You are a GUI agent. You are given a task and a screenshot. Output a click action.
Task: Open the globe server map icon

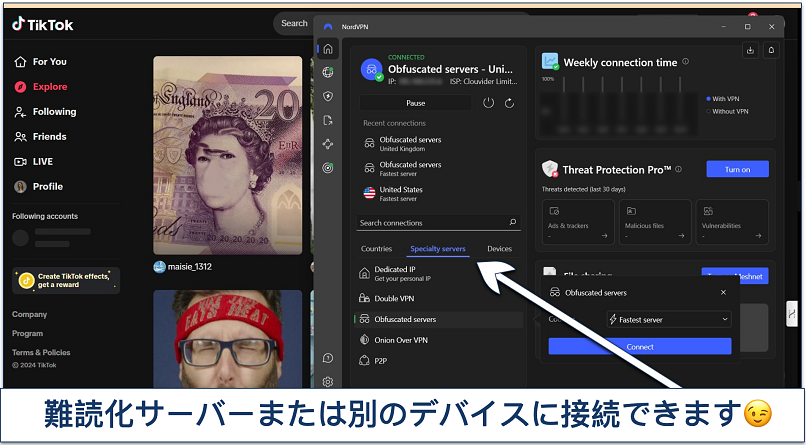pos(328,72)
